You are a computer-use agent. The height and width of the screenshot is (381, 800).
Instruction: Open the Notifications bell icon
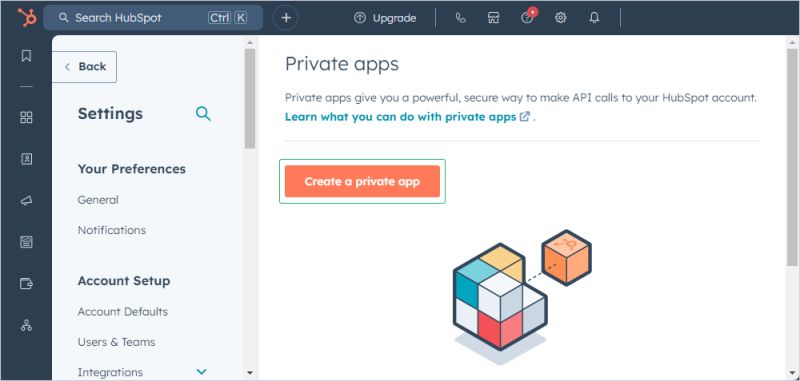pyautogui.click(x=594, y=18)
